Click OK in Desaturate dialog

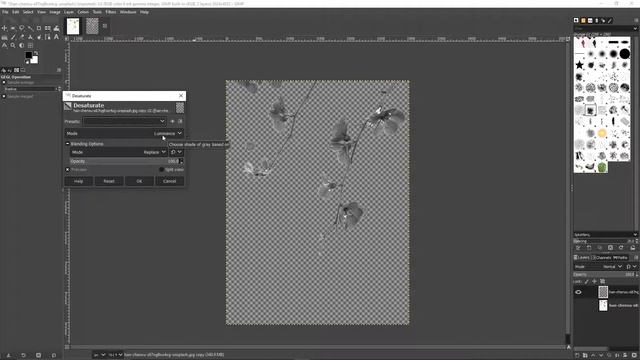point(139,181)
